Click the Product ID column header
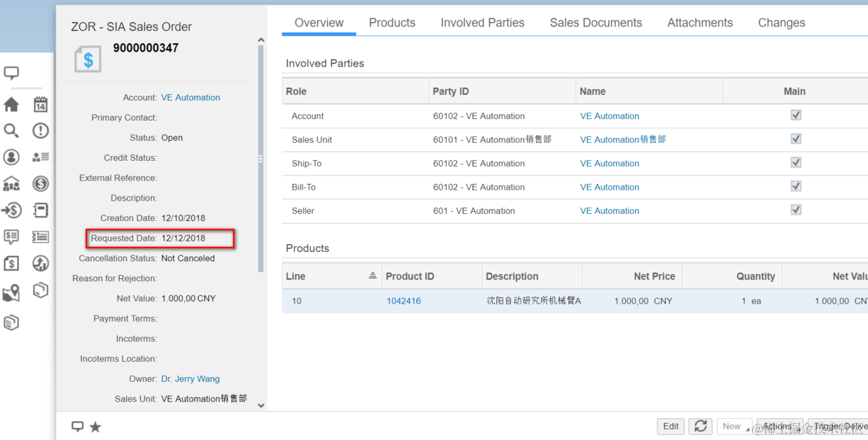868x440 pixels. tap(433, 276)
